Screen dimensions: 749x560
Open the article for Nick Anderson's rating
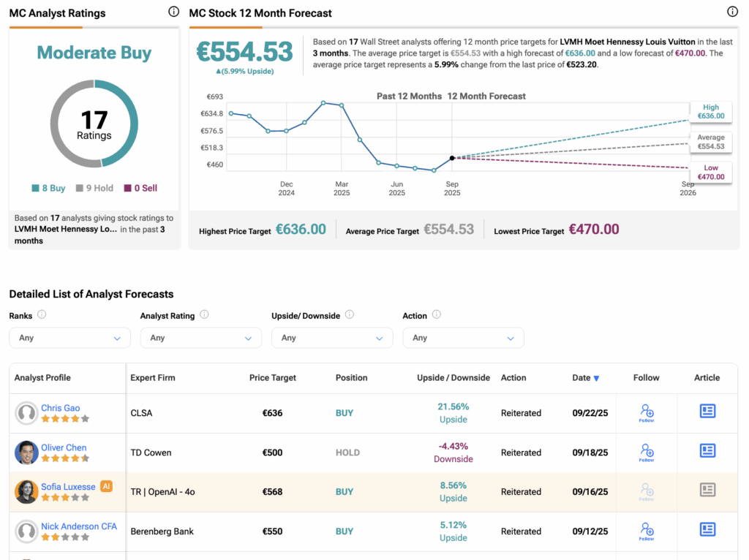tap(707, 529)
